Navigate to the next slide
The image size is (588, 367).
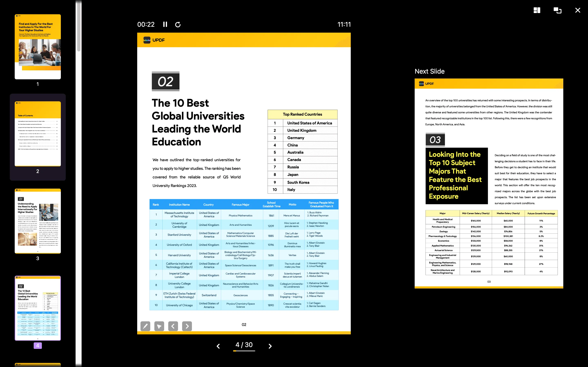point(270,345)
